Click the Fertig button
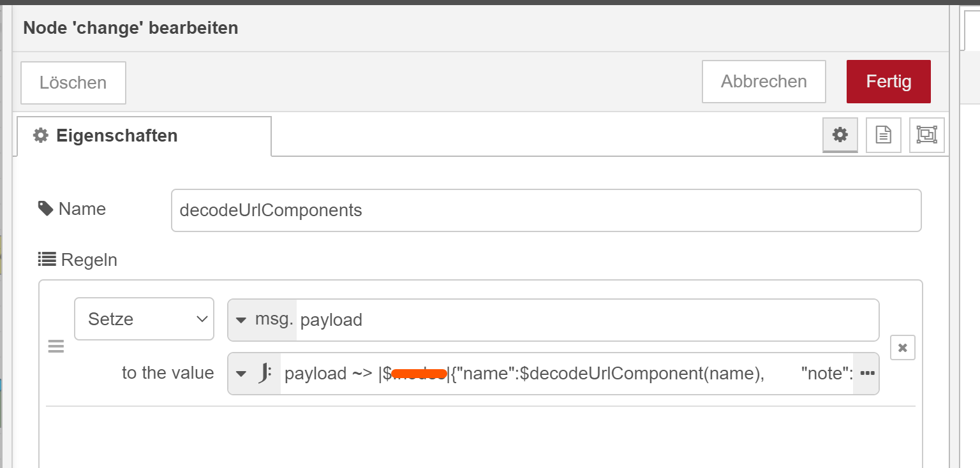Screen dimensions: 980x468 click(889, 82)
